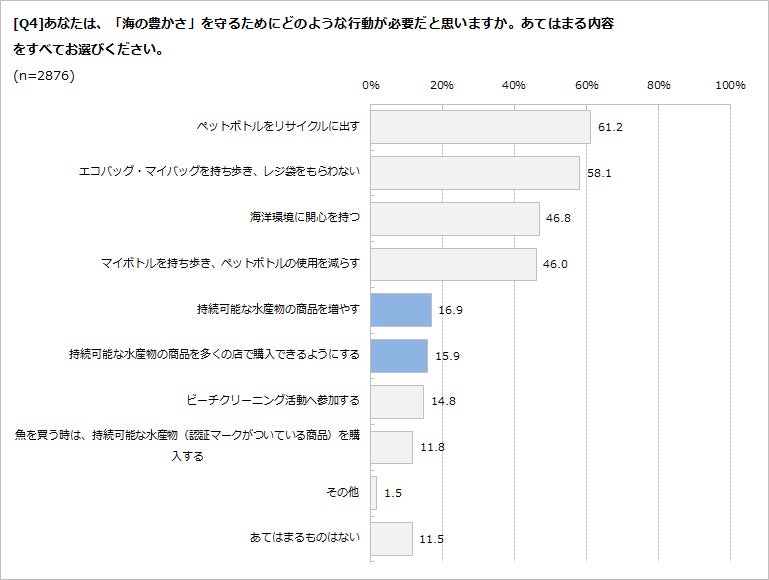The height and width of the screenshot is (580, 769).
Task: Click the 61.2 bar for ペットボトルをリサイクルに出す
Action: (480, 127)
